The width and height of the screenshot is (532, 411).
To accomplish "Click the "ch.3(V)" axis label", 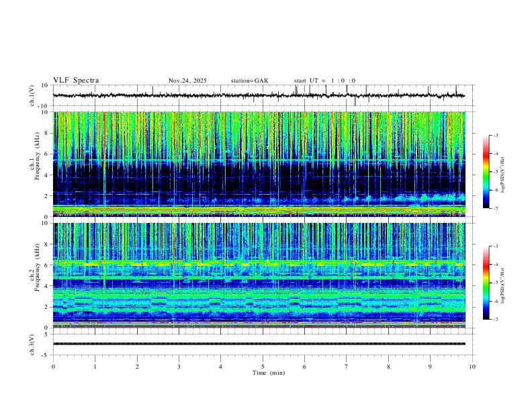I will 32,345.
